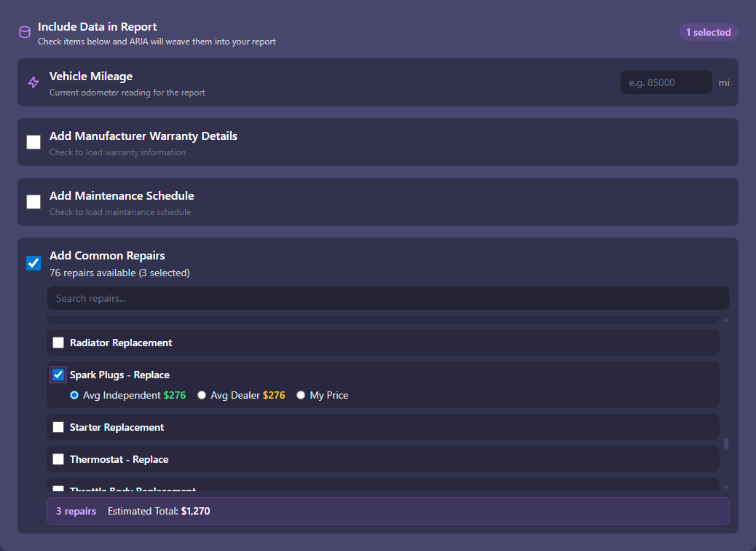Click the repairs list scroll-down arrow
This screenshot has width=756, height=551.
tap(725, 487)
